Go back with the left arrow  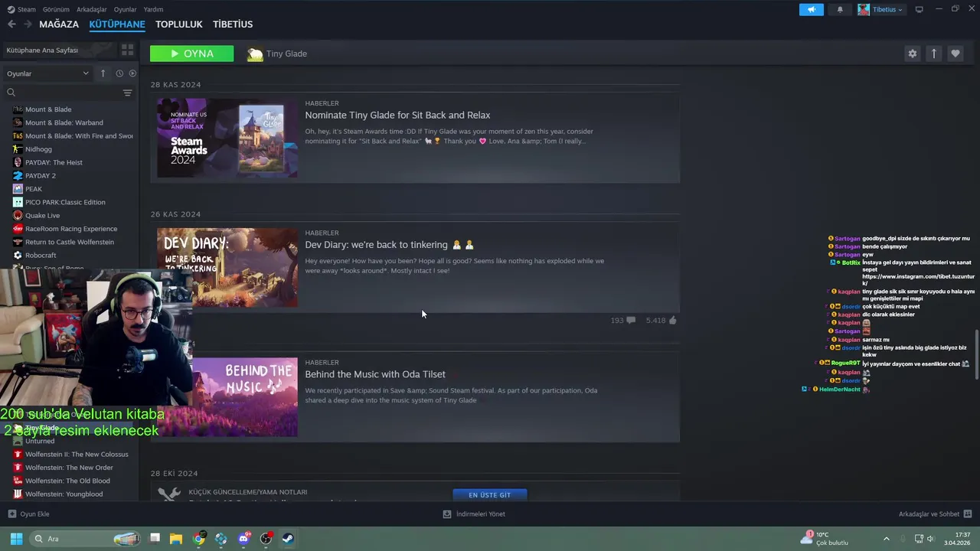coord(11,24)
